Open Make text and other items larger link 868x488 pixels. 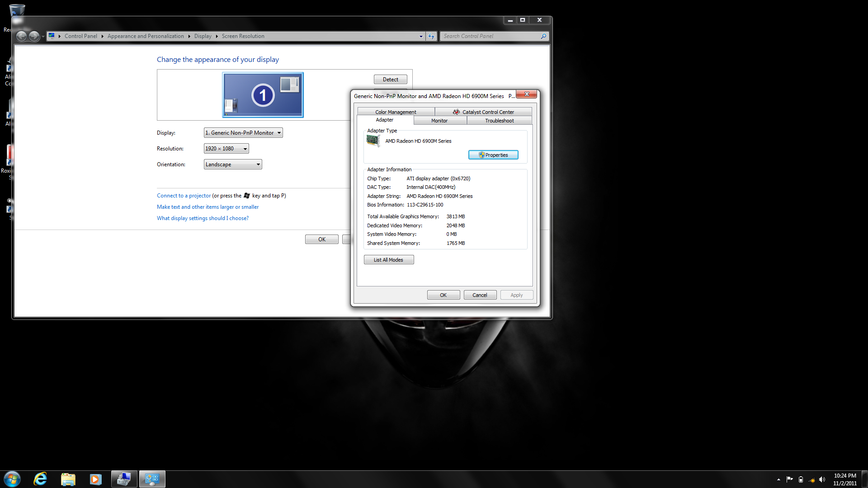208,207
